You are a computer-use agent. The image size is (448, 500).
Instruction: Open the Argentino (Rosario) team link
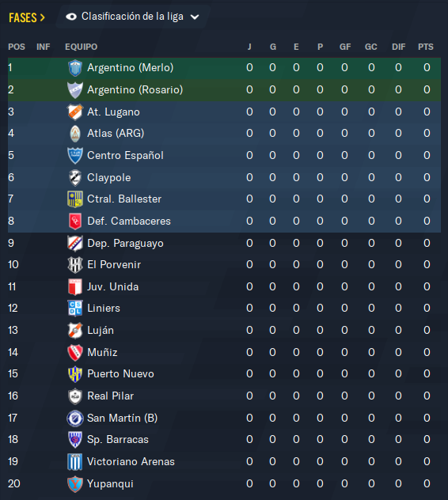pyautogui.click(x=135, y=90)
